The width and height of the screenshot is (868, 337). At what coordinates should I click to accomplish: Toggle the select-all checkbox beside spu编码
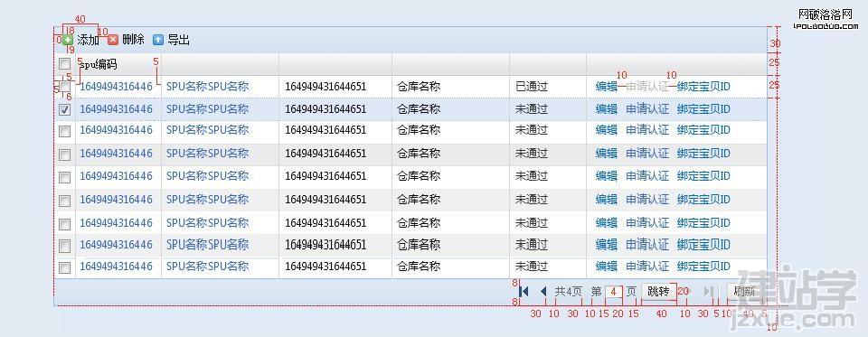pyautogui.click(x=65, y=64)
